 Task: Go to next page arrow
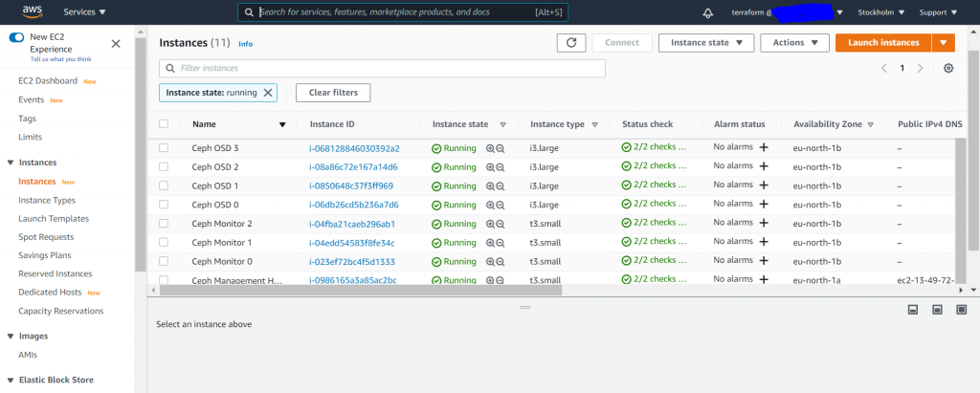click(920, 68)
